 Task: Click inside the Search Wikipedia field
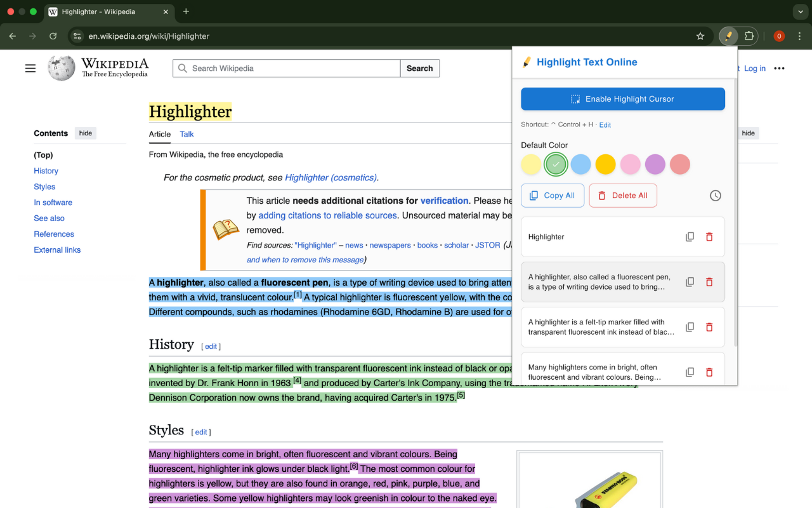pos(292,69)
